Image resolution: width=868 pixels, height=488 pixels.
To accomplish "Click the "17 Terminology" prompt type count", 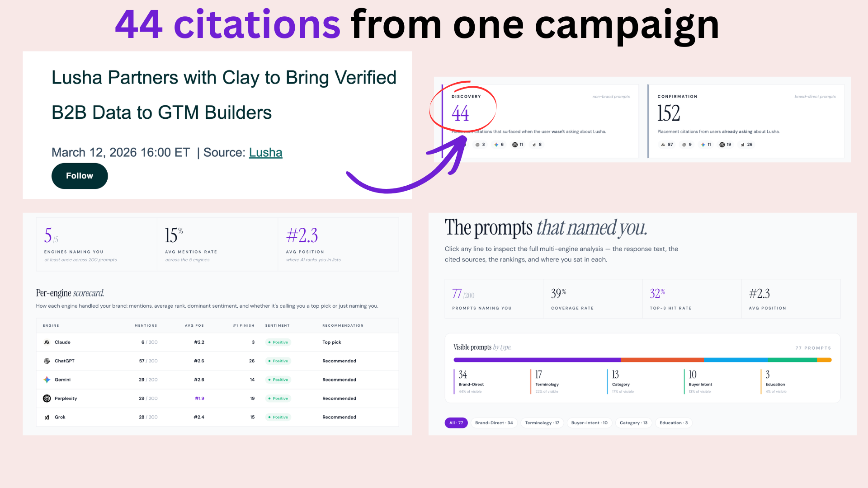I will click(x=547, y=381).
